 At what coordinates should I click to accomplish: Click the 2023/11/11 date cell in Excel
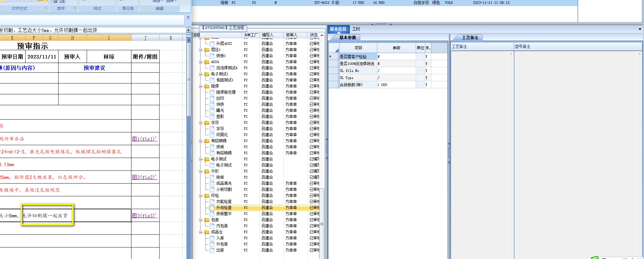pos(42,57)
